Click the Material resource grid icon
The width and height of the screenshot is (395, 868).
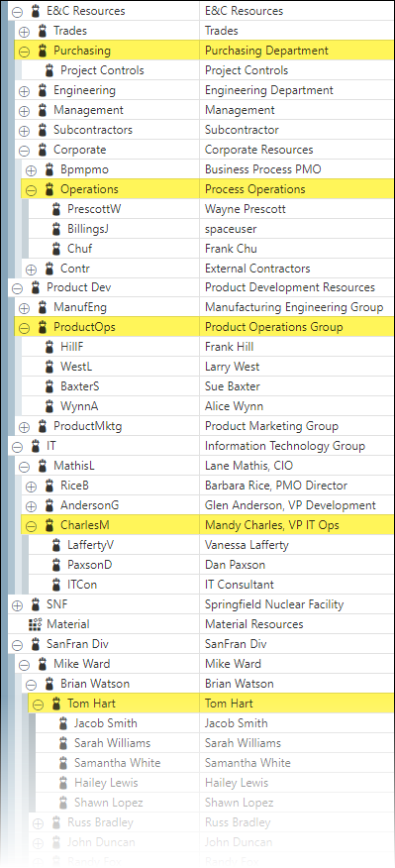tap(35, 624)
